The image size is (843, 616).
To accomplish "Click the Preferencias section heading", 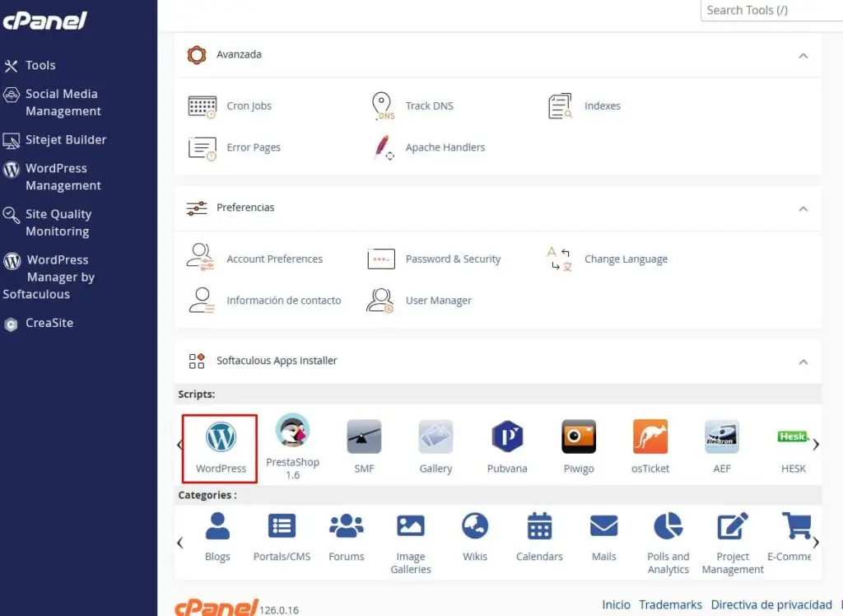I will (245, 208).
